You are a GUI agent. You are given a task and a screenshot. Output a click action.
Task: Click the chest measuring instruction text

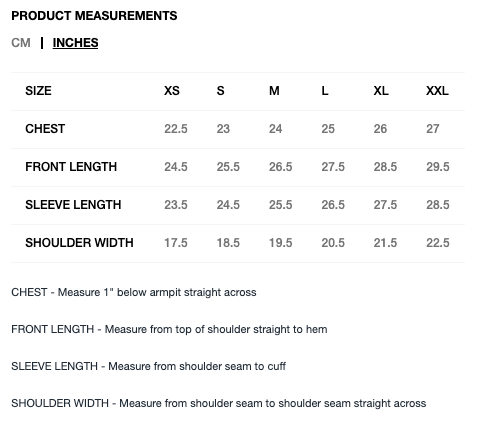point(134,292)
